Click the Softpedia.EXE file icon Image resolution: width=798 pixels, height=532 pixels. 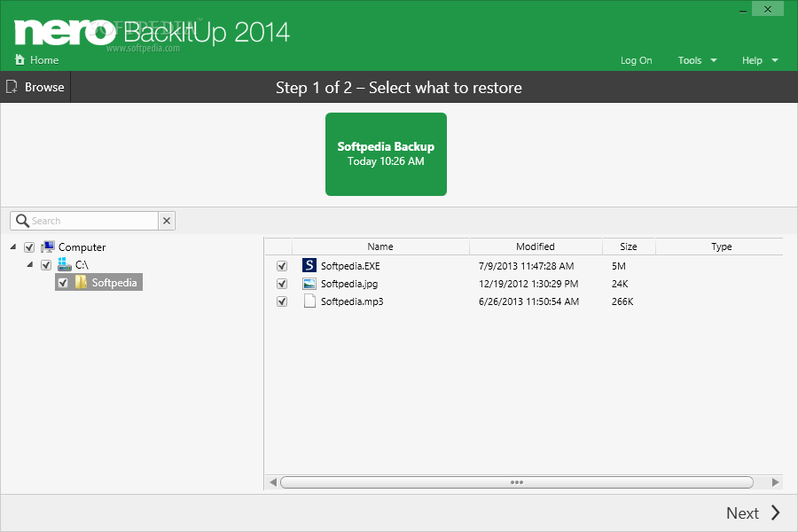(x=309, y=265)
